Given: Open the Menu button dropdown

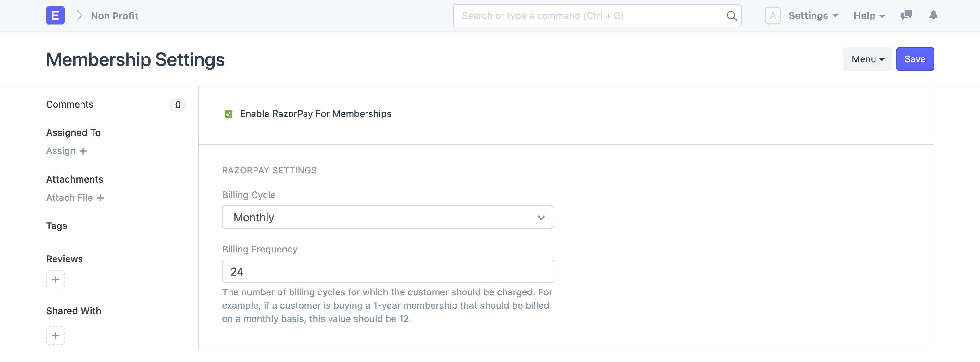Looking at the screenshot, I should click(867, 59).
